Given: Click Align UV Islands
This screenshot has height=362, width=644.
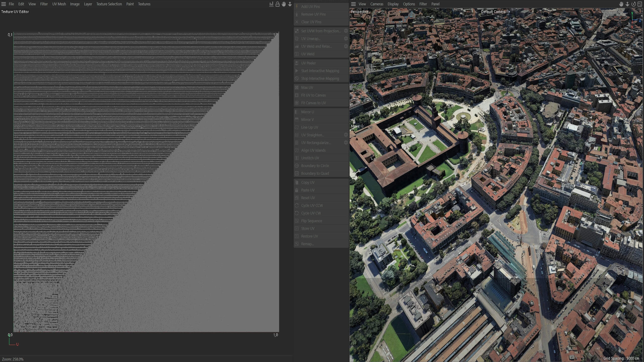Looking at the screenshot, I should point(321,150).
